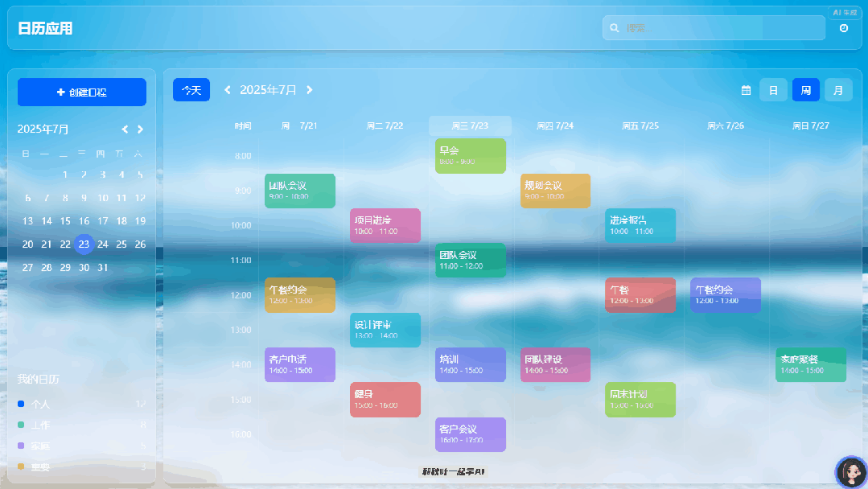Click the calendar icon next to view buttons
This screenshot has height=489, width=868.
[x=746, y=90]
